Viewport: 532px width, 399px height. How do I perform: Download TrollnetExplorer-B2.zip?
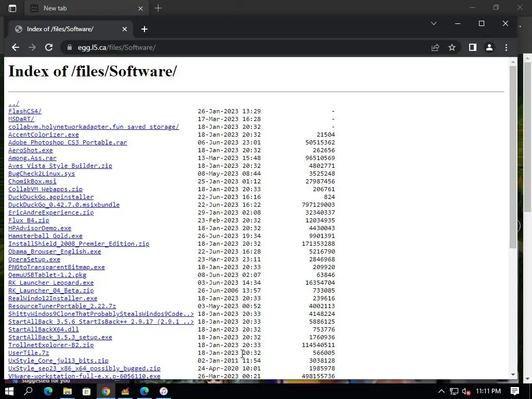click(51, 345)
